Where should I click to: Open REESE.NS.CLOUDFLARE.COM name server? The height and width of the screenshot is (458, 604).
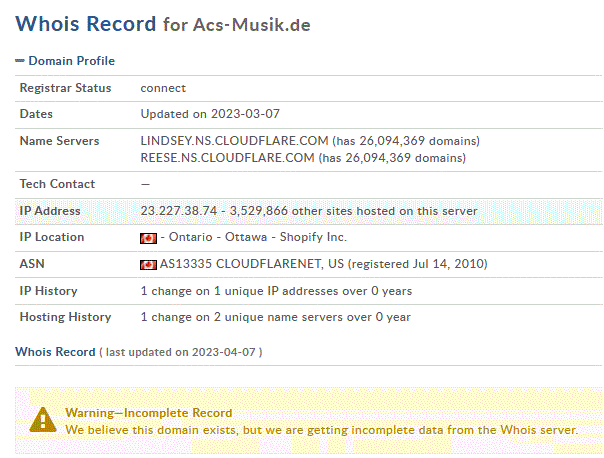coord(227,158)
